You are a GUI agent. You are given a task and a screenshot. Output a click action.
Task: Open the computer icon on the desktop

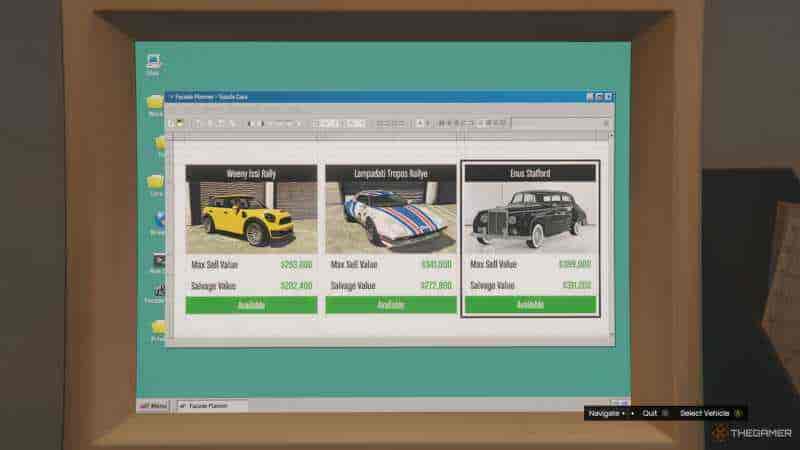pyautogui.click(x=153, y=62)
